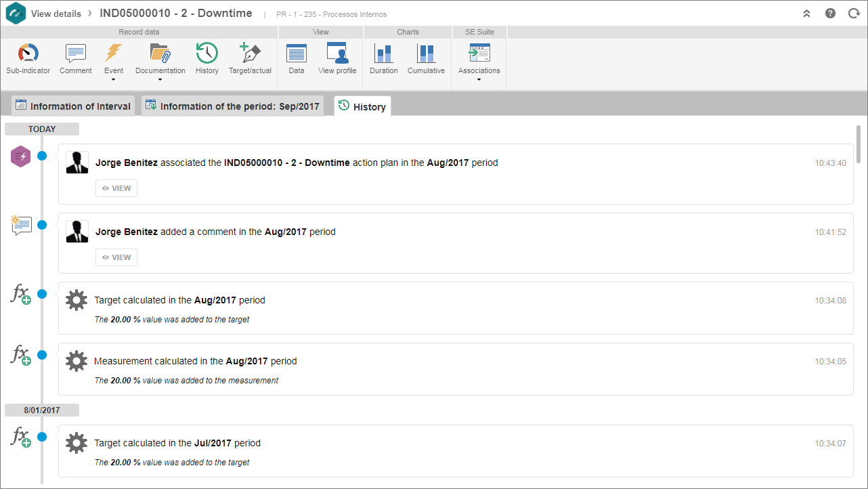The height and width of the screenshot is (489, 868).
Task: Open the Data view icon
Action: (x=297, y=53)
